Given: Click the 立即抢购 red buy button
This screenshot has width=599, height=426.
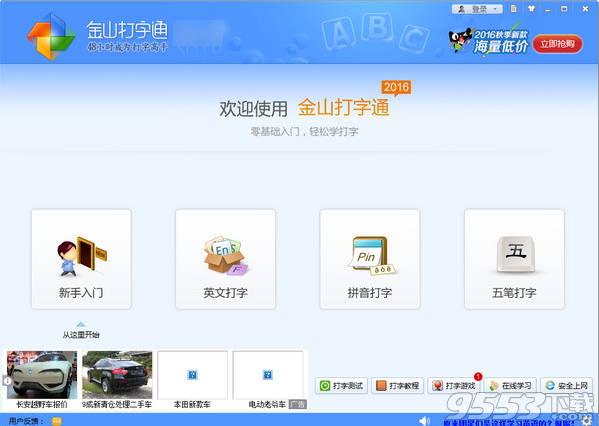Looking at the screenshot, I should pyautogui.click(x=557, y=44).
